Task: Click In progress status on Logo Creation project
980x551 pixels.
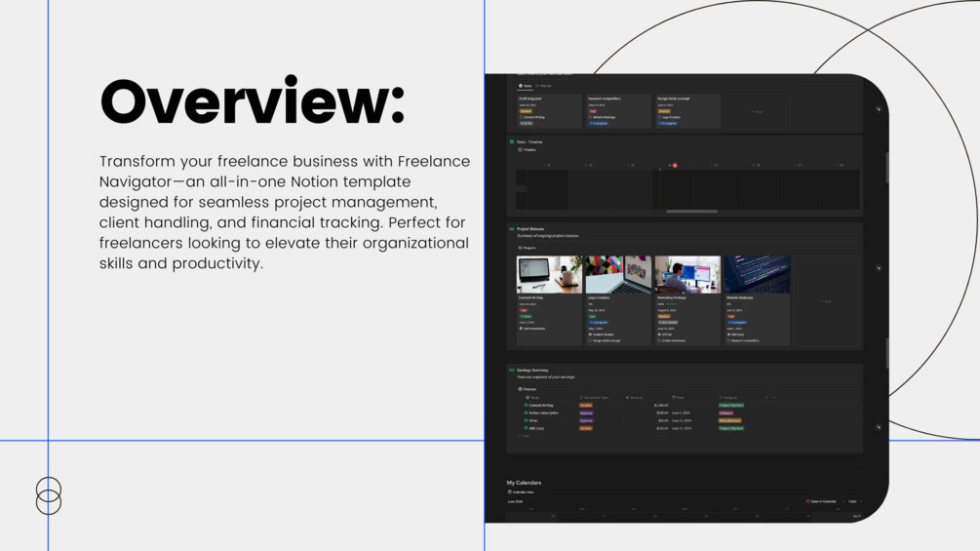Action: [598, 323]
